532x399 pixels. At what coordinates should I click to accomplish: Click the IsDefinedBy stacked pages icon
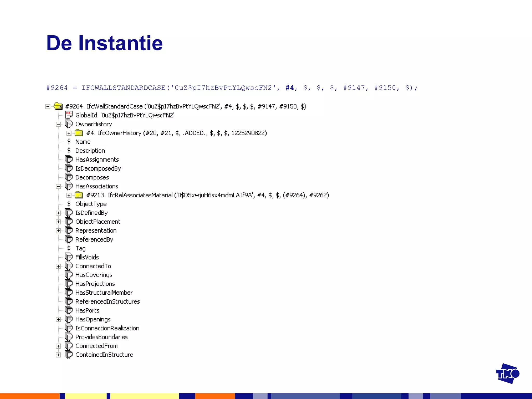69,212
